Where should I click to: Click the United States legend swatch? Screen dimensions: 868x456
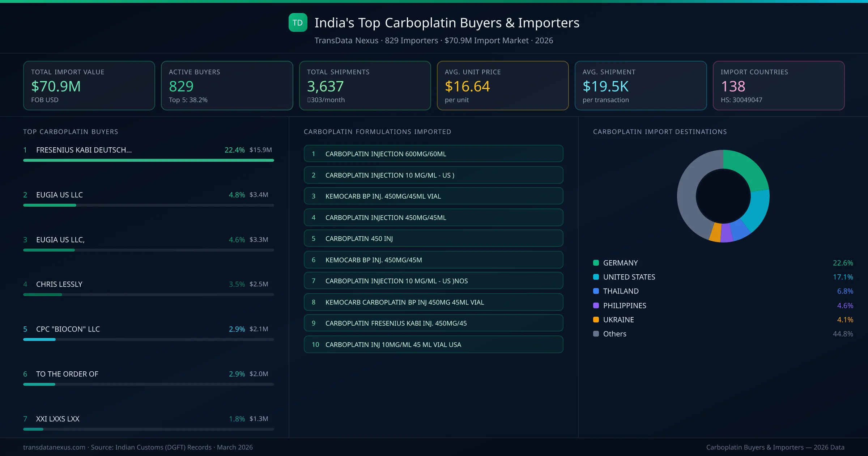596,277
